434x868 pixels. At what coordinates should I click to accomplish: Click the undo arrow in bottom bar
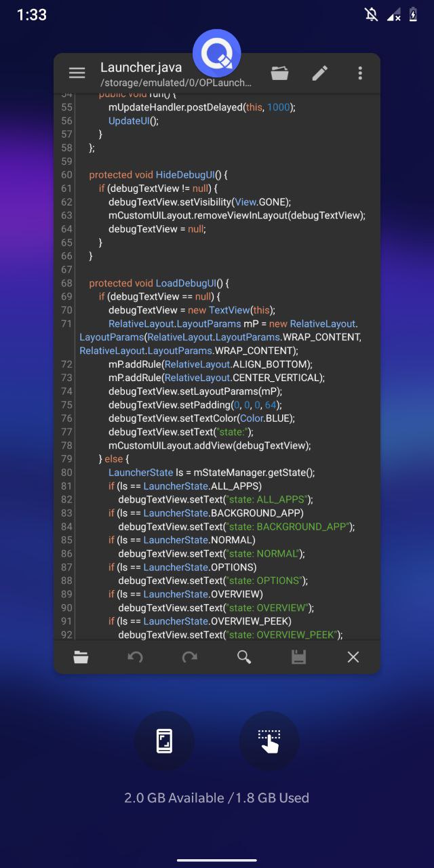(135, 656)
